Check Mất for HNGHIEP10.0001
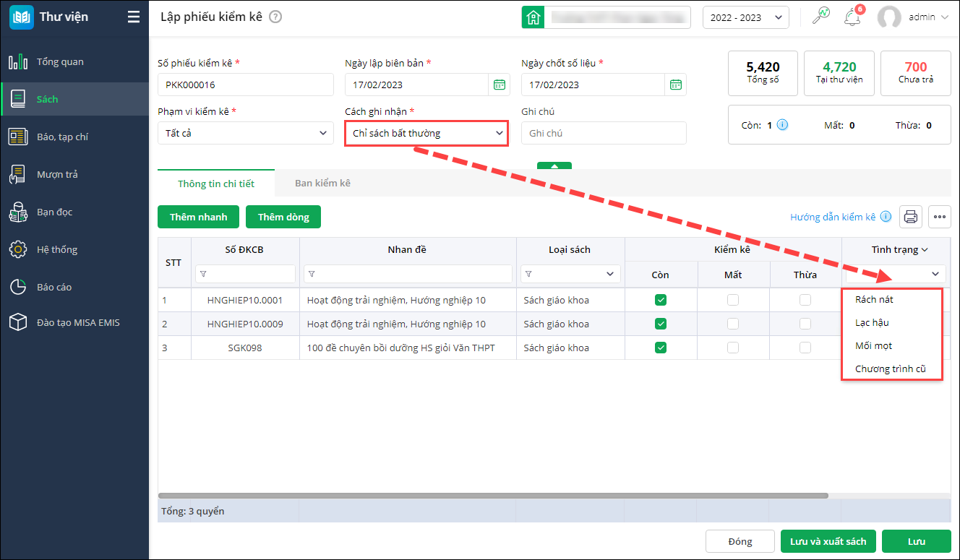This screenshot has height=560, width=960. click(733, 300)
